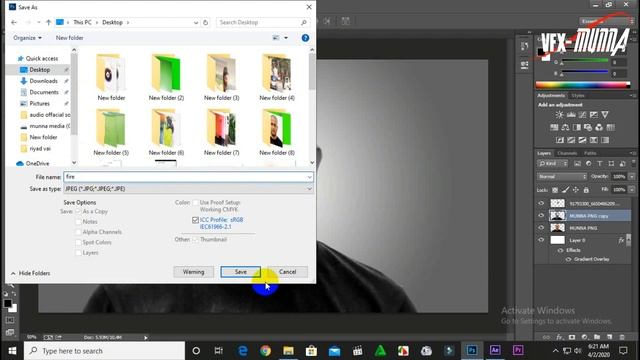The height and width of the screenshot is (360, 640).
Task: Filter layers by type layers icon
Action: (x=600, y=164)
